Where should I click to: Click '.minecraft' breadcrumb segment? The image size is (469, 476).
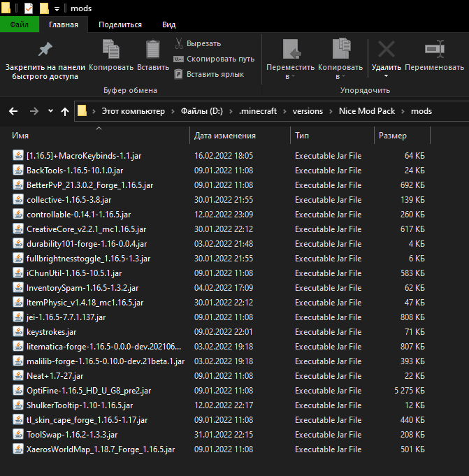coord(258,111)
